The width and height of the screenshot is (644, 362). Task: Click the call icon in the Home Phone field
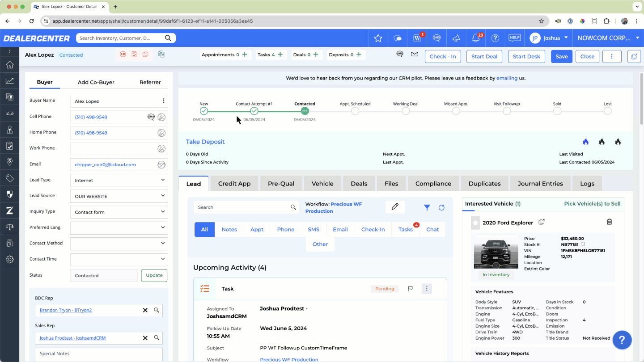point(161,133)
